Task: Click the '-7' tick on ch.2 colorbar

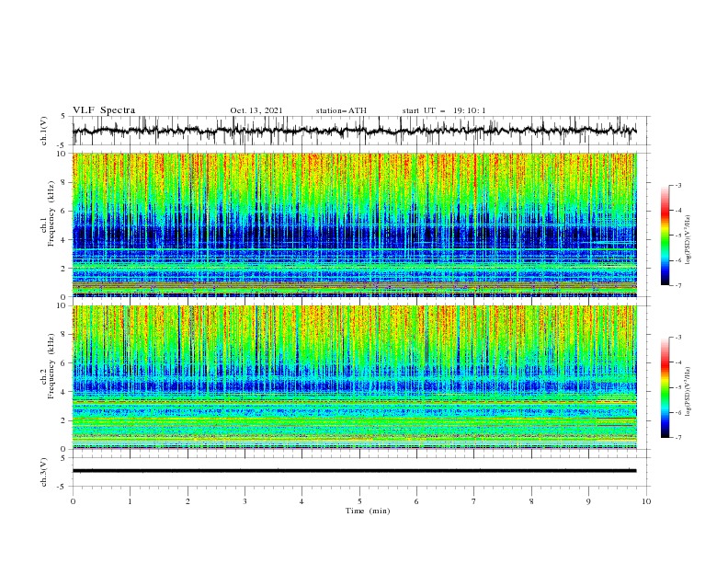Action: (x=678, y=437)
